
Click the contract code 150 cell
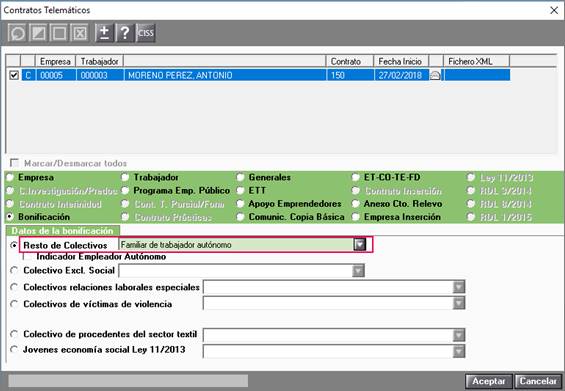point(350,75)
